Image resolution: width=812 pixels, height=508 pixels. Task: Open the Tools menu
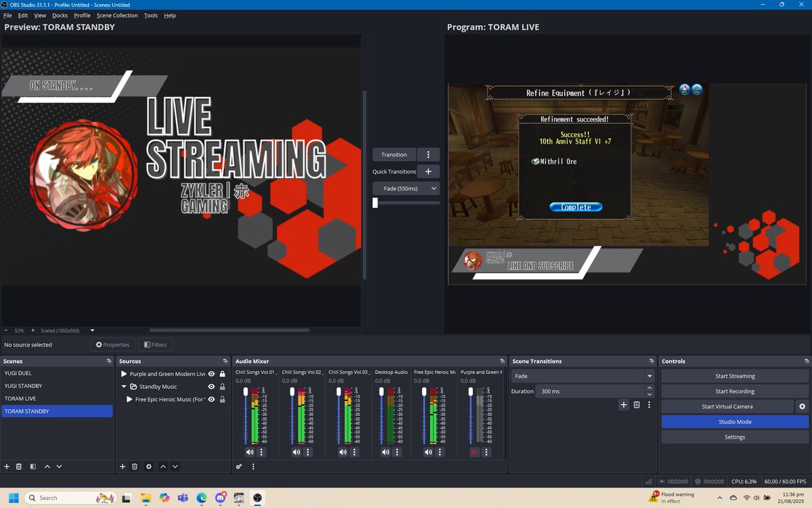pyautogui.click(x=151, y=15)
